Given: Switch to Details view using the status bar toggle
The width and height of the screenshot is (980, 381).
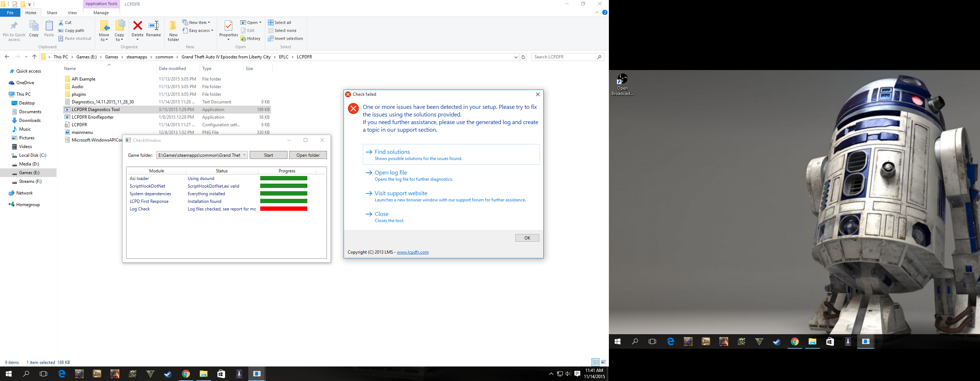Looking at the screenshot, I should [x=595, y=362].
